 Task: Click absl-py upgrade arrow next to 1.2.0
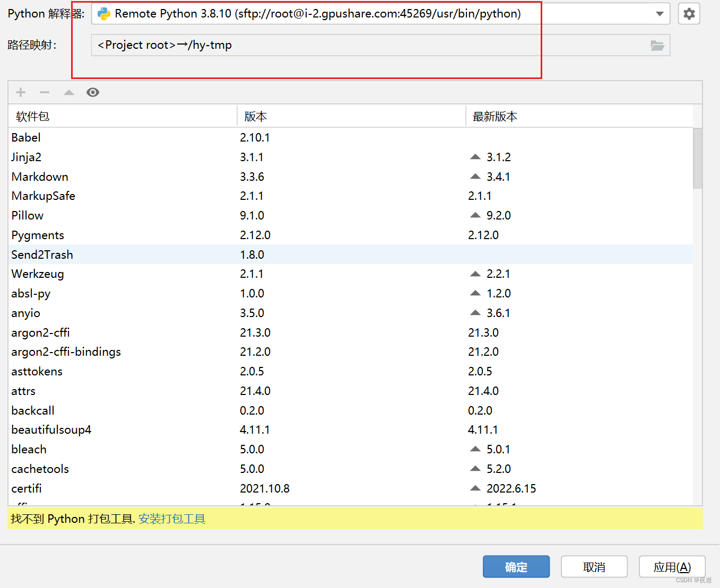475,293
